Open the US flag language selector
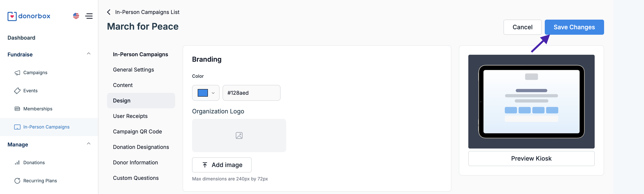644x194 pixels. 76,16
